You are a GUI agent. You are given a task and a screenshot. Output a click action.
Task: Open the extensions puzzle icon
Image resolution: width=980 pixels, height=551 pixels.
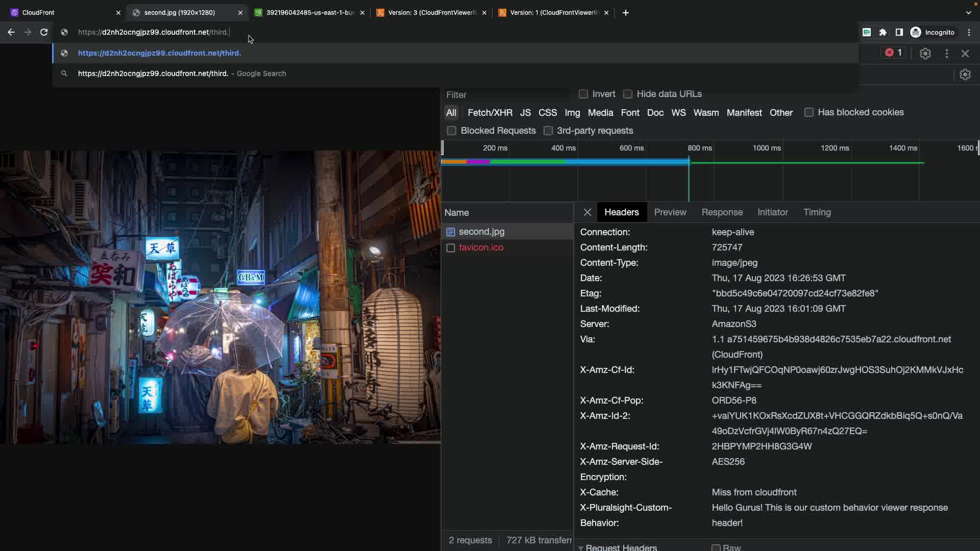pos(883,32)
